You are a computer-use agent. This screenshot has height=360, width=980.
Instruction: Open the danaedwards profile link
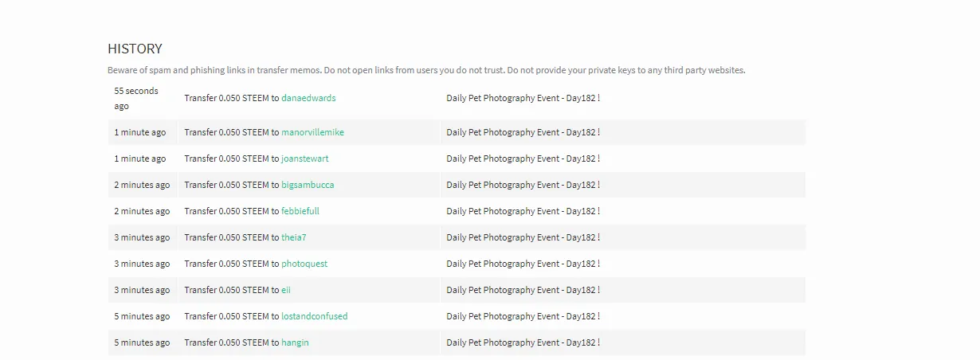[308, 98]
